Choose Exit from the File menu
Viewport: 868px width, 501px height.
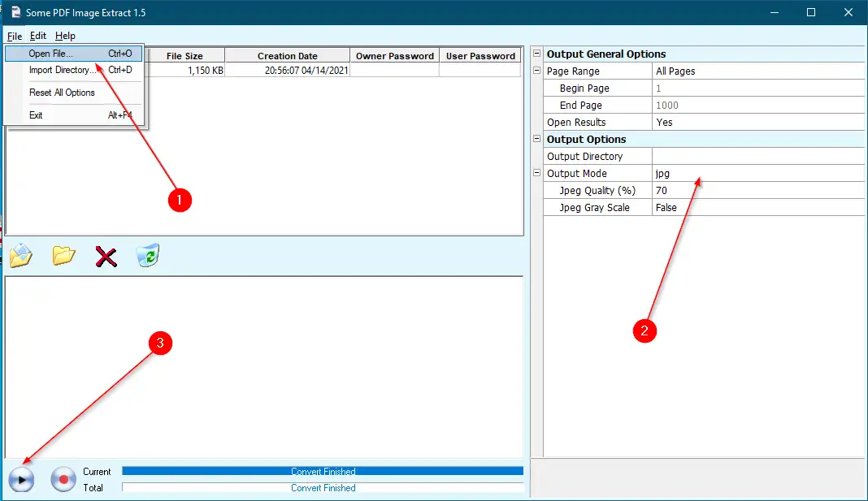74,115
